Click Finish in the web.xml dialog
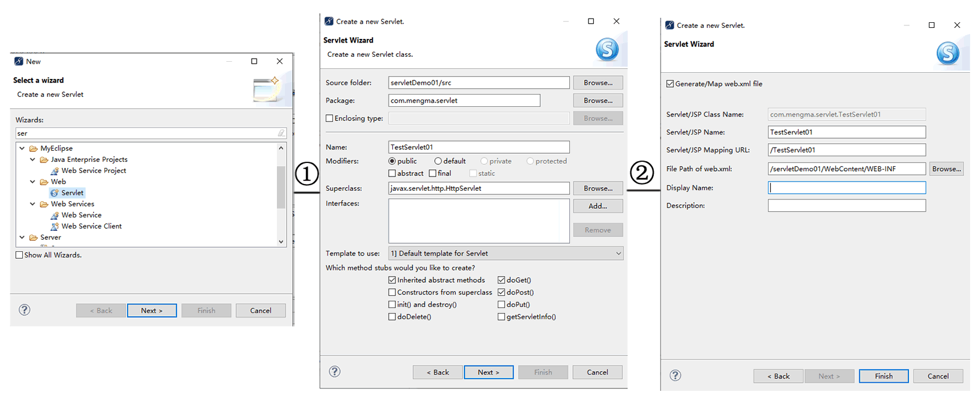This screenshot has width=980, height=397. point(883,376)
